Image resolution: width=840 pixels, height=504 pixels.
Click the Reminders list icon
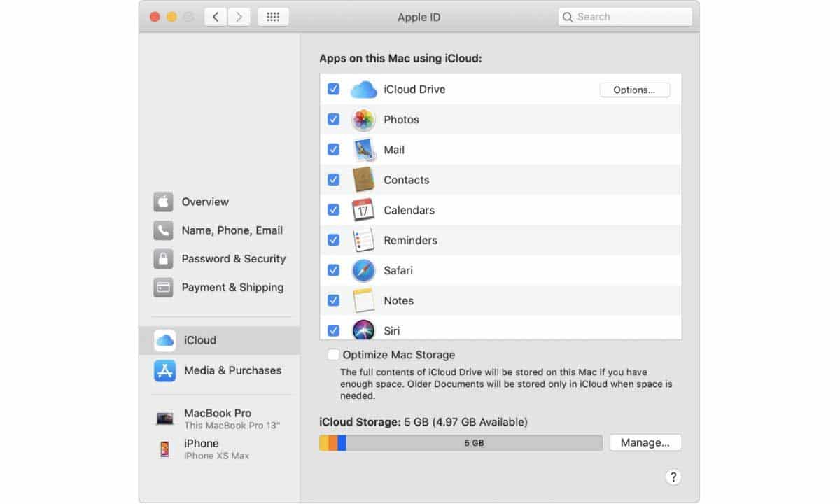click(x=363, y=240)
